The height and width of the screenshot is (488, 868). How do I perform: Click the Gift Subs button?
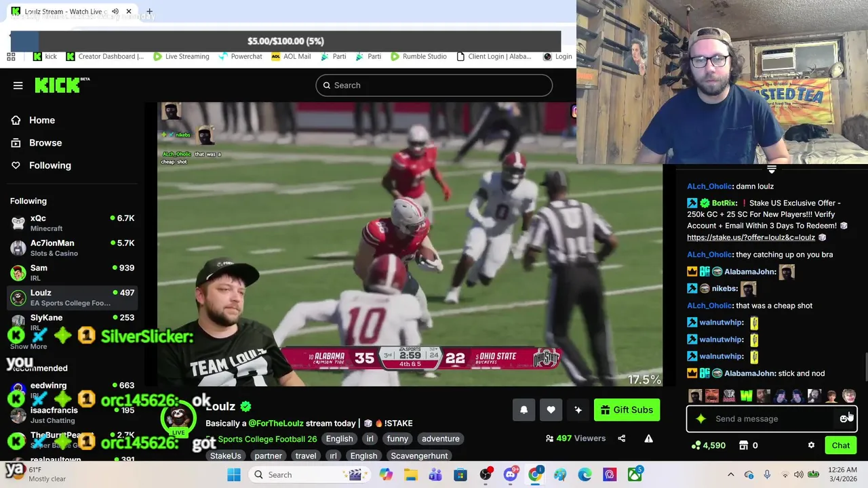(x=627, y=409)
